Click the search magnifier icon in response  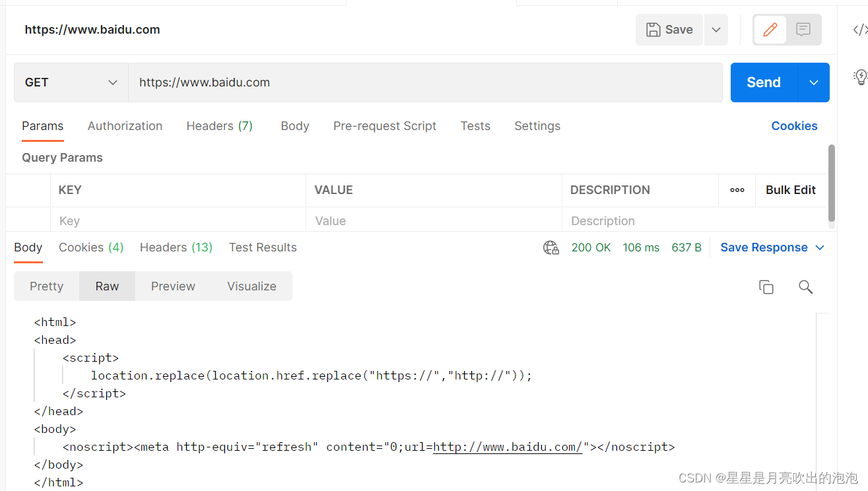805,286
